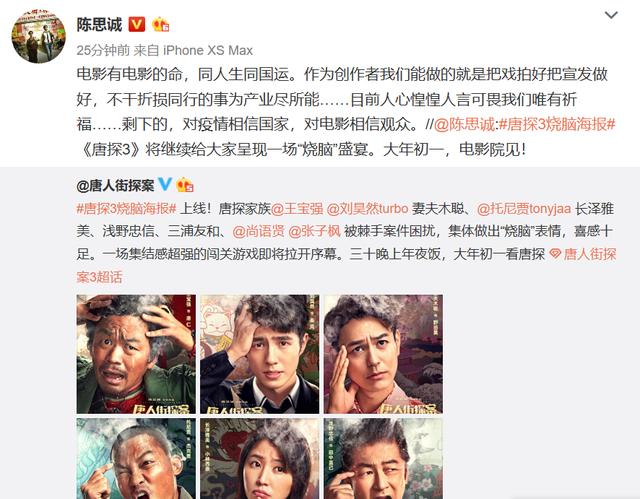This screenshot has height=499, width=640.
Task: Open the first poster thumbnail with green jacket man
Action: pos(136,354)
